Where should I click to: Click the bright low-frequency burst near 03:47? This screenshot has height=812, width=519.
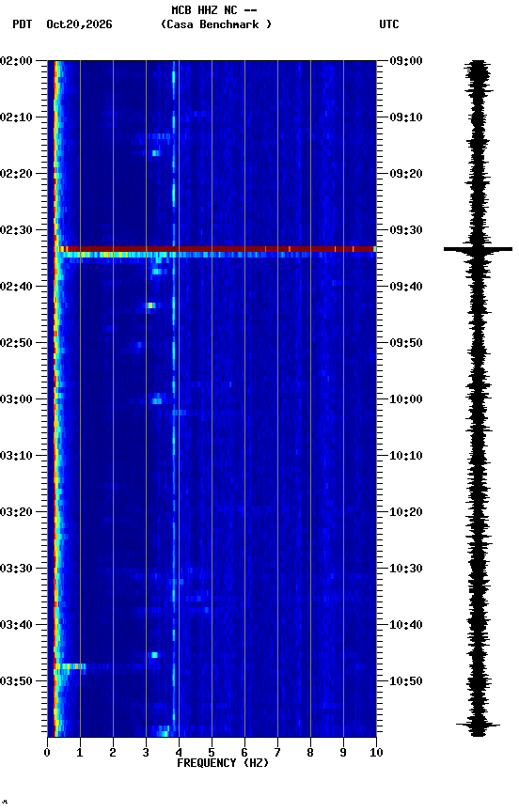[70, 666]
